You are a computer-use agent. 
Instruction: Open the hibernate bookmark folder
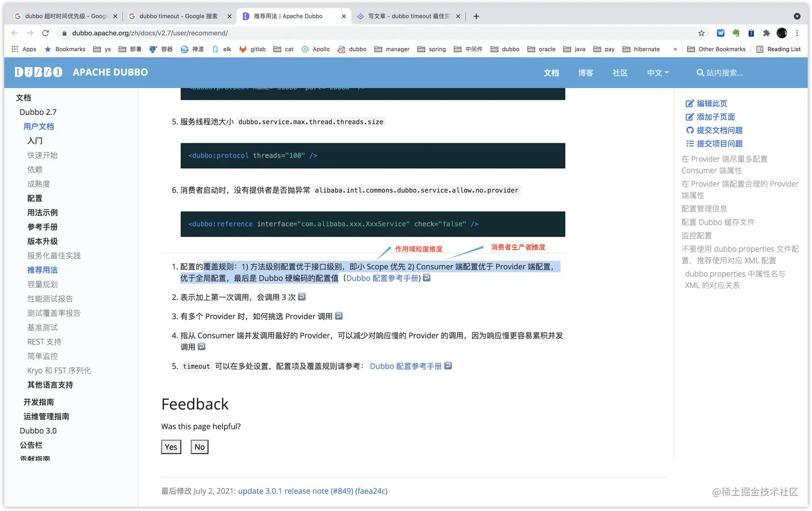(641, 49)
